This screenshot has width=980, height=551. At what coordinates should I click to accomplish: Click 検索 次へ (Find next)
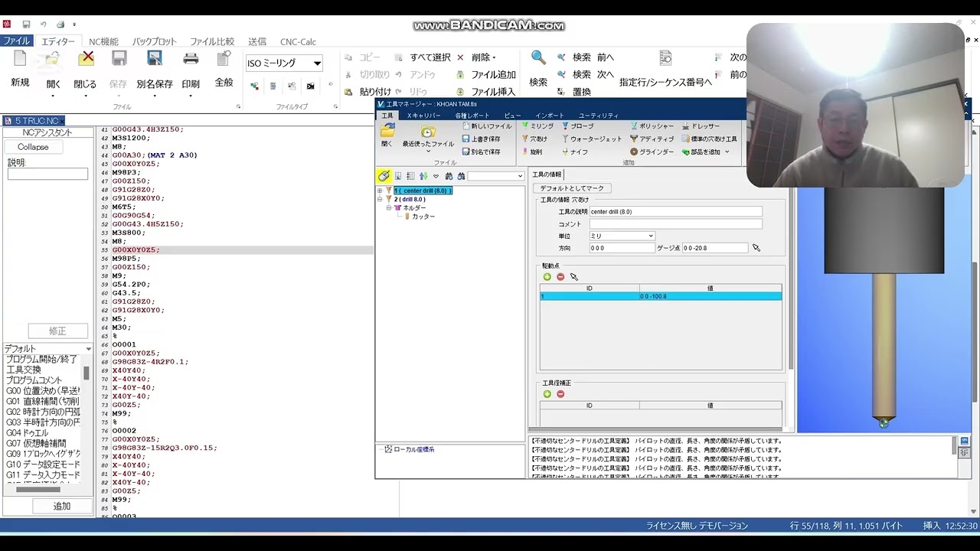[586, 74]
